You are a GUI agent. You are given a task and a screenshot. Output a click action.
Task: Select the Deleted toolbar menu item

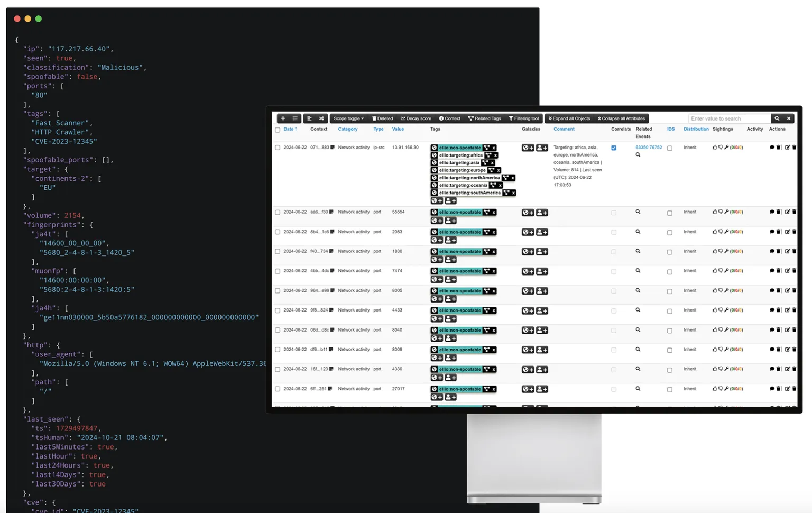tap(383, 118)
